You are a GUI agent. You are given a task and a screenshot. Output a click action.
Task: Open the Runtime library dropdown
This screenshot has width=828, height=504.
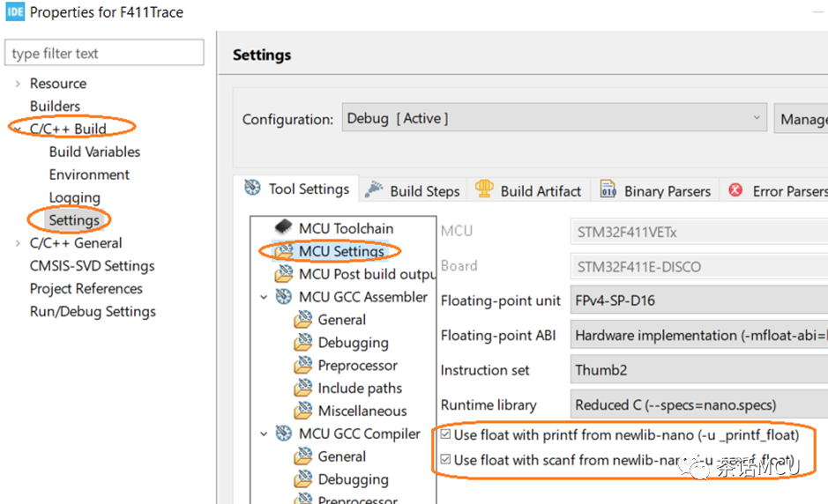click(699, 404)
